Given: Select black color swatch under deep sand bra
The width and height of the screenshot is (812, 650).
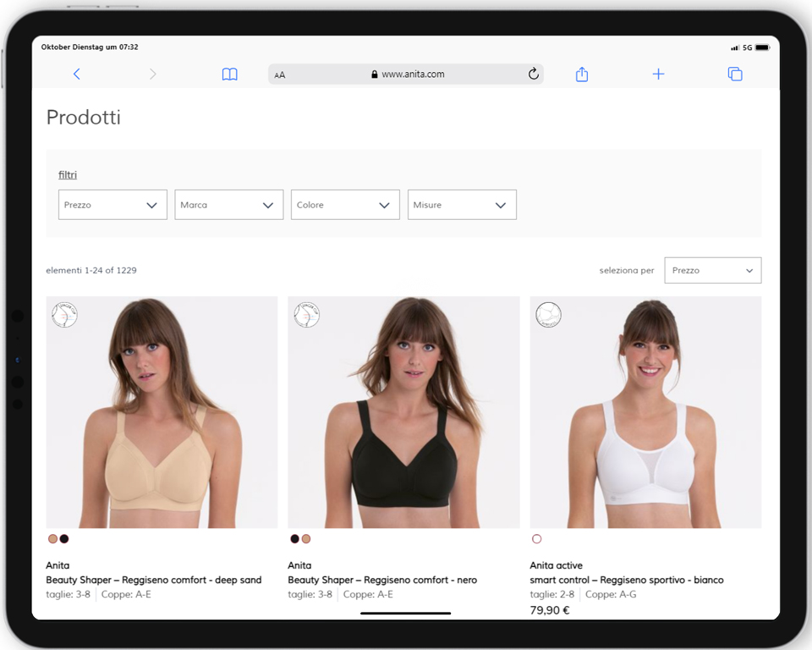Looking at the screenshot, I should coord(64,538).
